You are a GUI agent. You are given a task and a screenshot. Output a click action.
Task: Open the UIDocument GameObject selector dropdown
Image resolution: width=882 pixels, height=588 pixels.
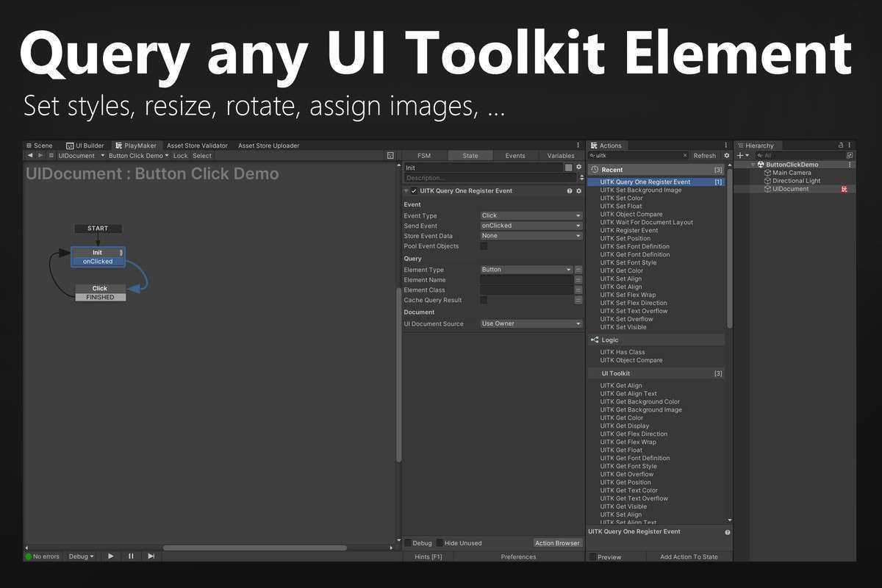click(81, 156)
